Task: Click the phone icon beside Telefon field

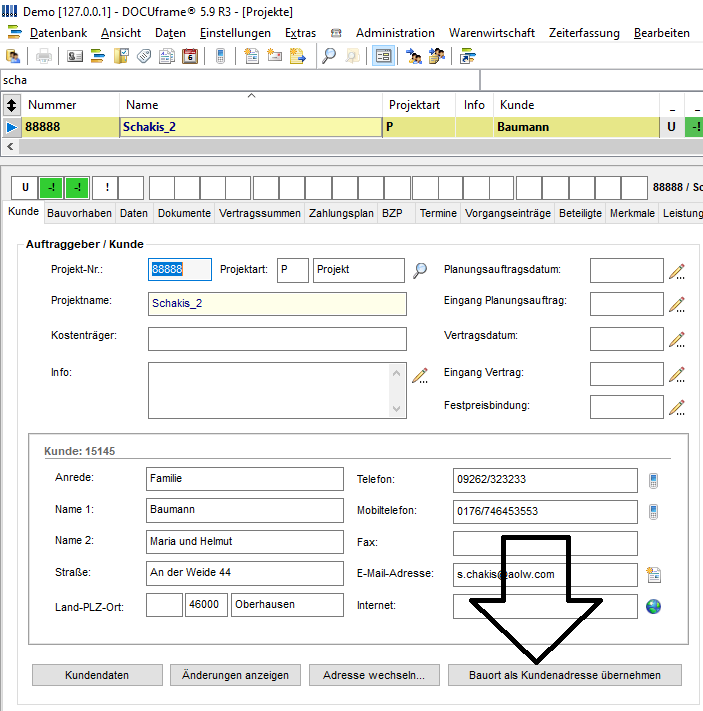Action: tap(653, 481)
